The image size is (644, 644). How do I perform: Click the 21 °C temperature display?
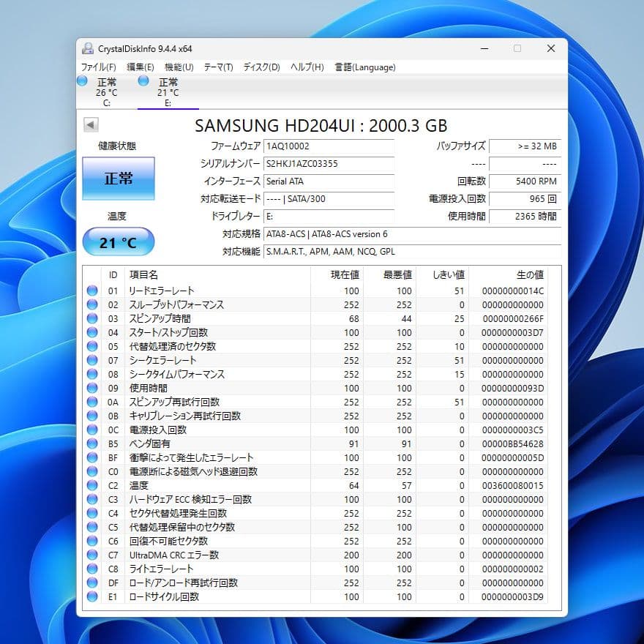[119, 241]
